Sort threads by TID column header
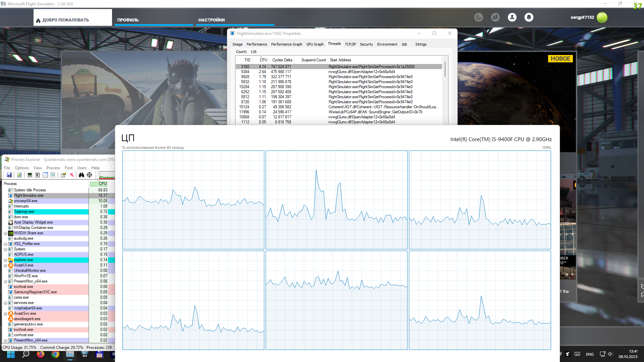 [244, 60]
